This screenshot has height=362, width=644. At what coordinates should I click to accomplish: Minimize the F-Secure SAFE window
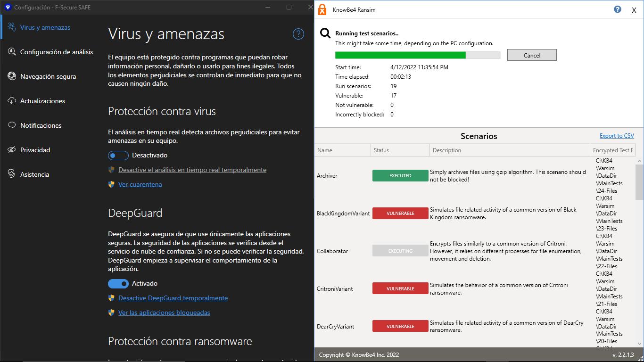(x=268, y=8)
